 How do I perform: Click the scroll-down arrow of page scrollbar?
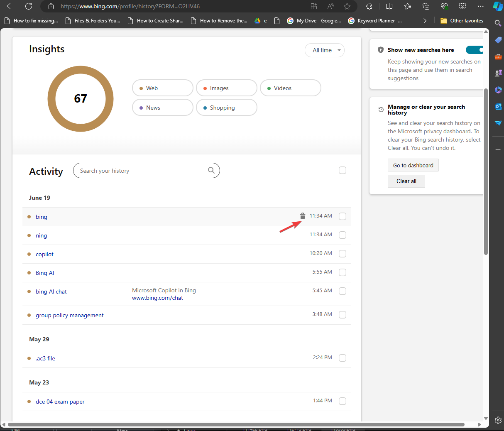pyautogui.click(x=486, y=419)
